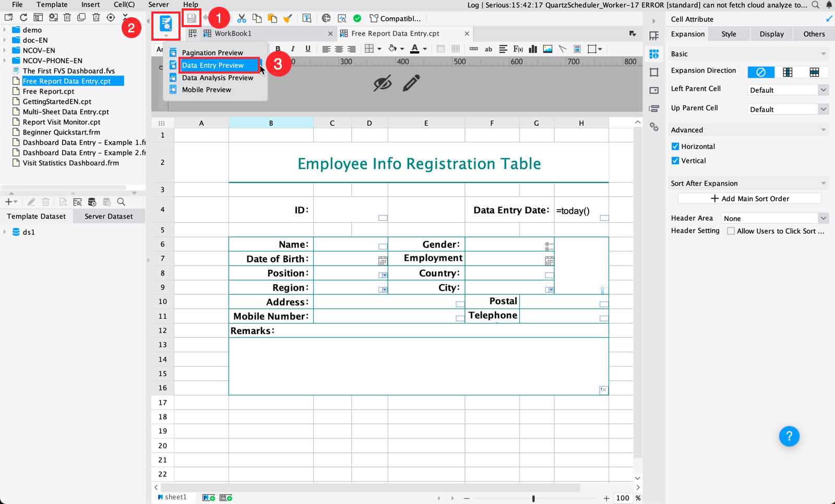Image resolution: width=835 pixels, height=504 pixels.
Task: Click the Copy icon in toolbar
Action: [257, 18]
